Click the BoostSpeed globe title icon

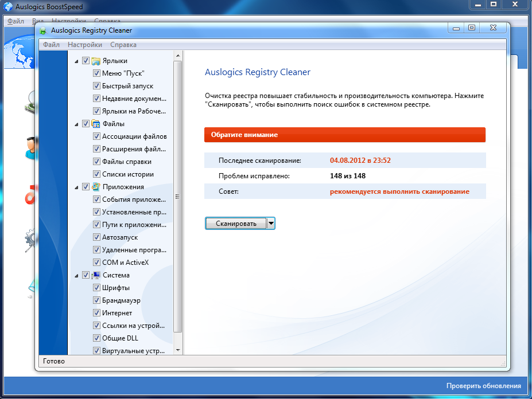point(8,7)
